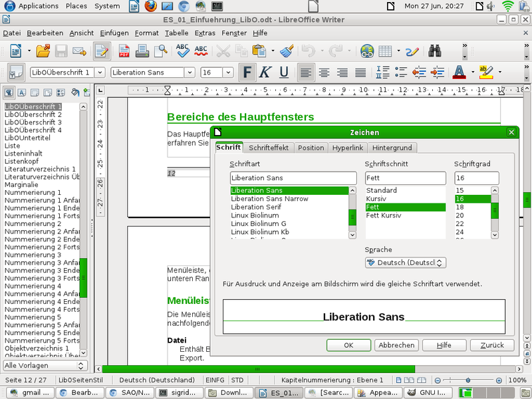This screenshot has width=532, height=399.
Task: Open the Sprache language dropdown
Action: [405, 263]
